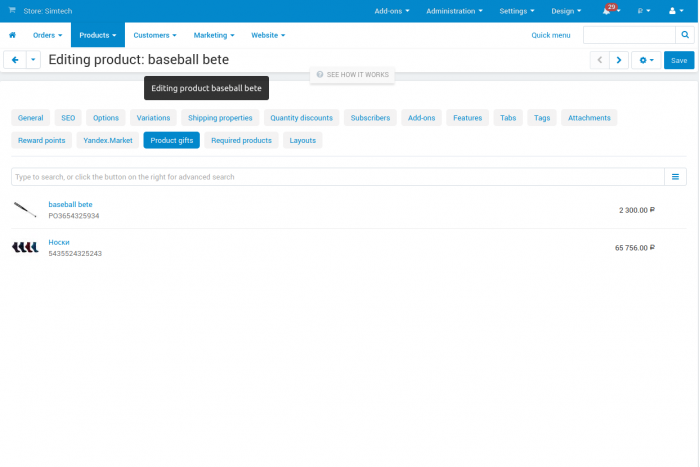
Task: Click product code 5435524325243
Action: coord(75,254)
